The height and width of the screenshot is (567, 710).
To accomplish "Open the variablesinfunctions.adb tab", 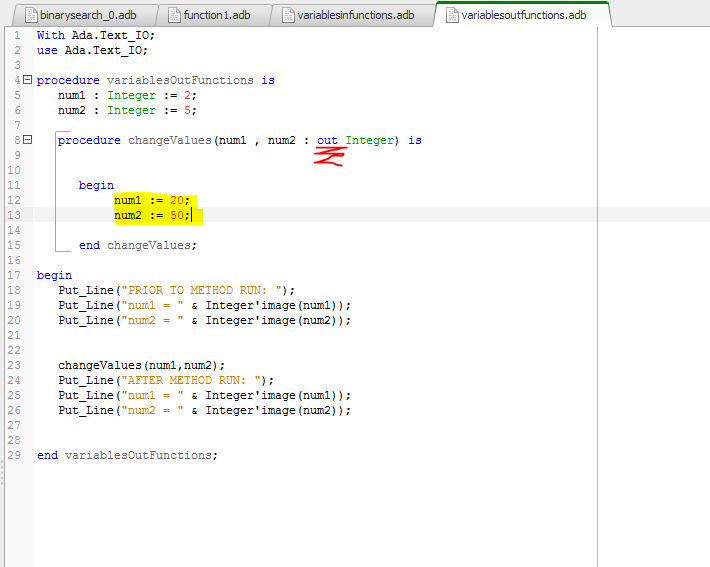I will (x=352, y=15).
